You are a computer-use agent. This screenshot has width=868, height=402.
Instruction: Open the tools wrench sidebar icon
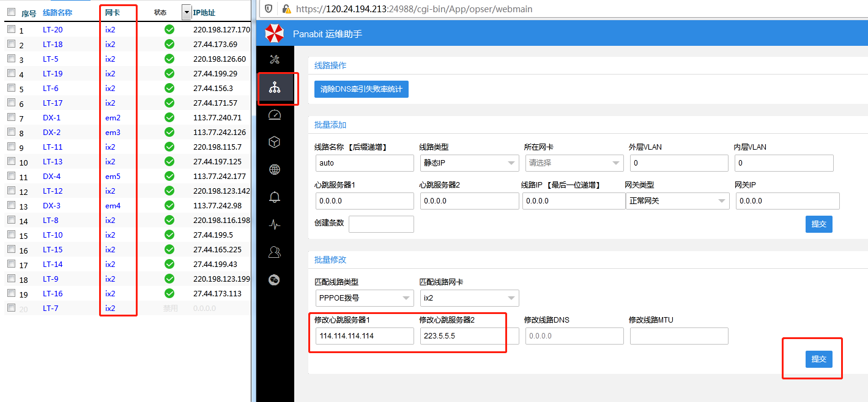275,59
